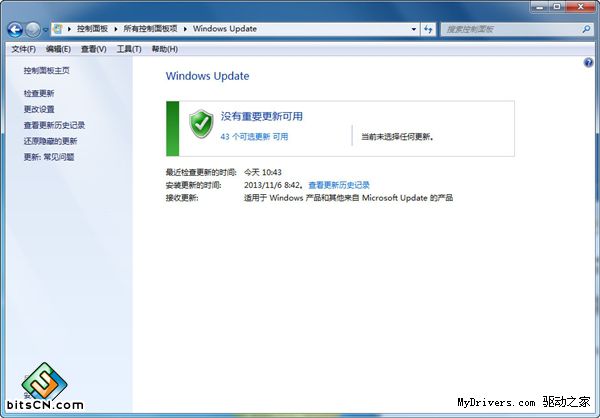Open the 43 个可选更新 可用 link
This screenshot has height=418, width=600.
pyautogui.click(x=254, y=137)
